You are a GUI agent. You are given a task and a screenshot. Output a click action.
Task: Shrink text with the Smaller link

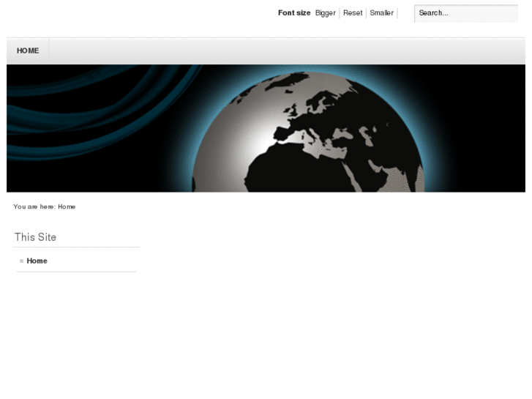382,13
